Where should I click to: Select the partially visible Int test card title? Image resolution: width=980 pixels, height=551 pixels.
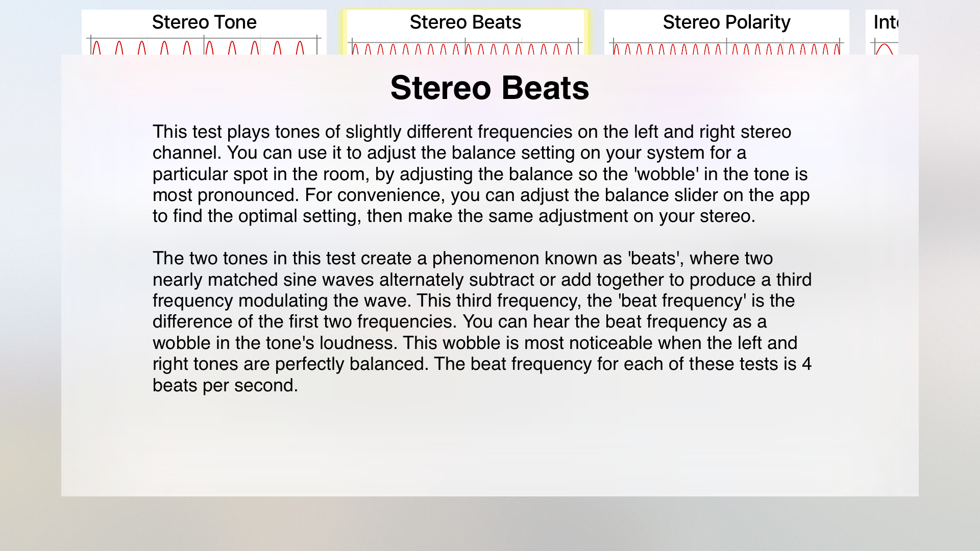click(x=886, y=22)
